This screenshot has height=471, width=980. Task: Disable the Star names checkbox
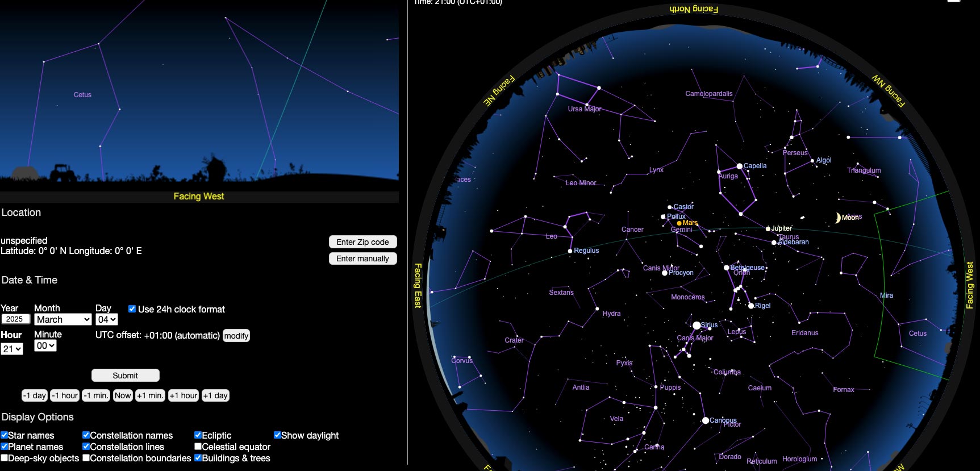coord(5,435)
